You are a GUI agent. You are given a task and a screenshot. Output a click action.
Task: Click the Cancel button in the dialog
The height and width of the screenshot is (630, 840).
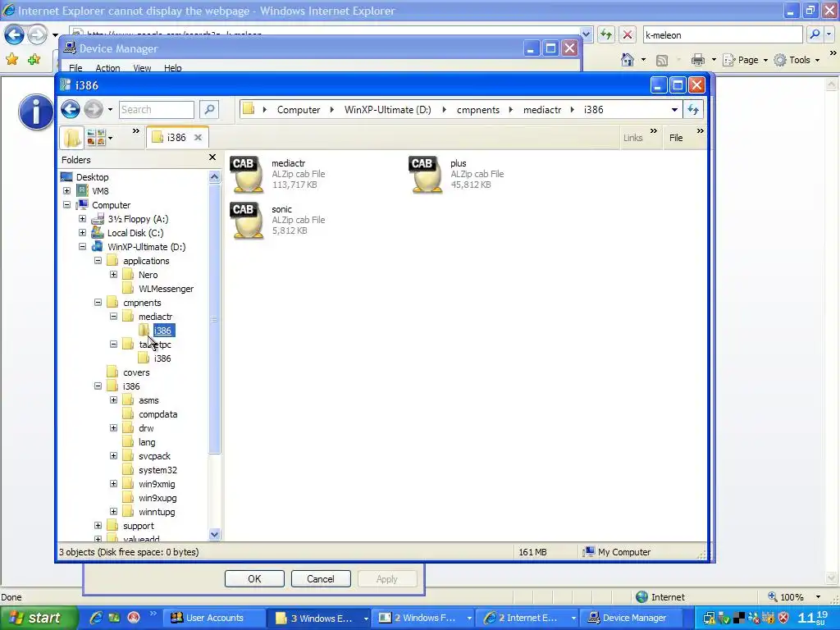(321, 578)
